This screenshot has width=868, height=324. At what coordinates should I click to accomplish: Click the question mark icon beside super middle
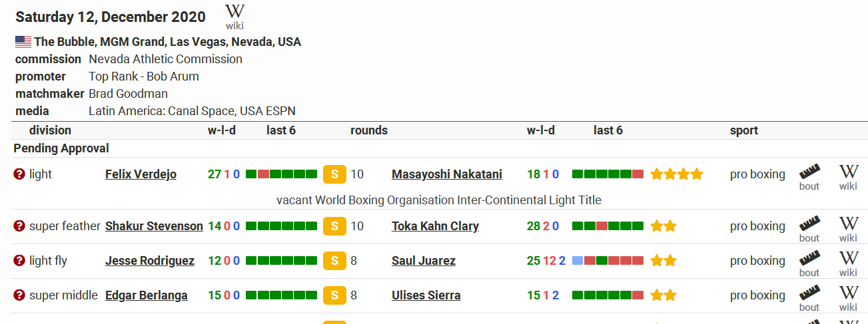(19, 295)
